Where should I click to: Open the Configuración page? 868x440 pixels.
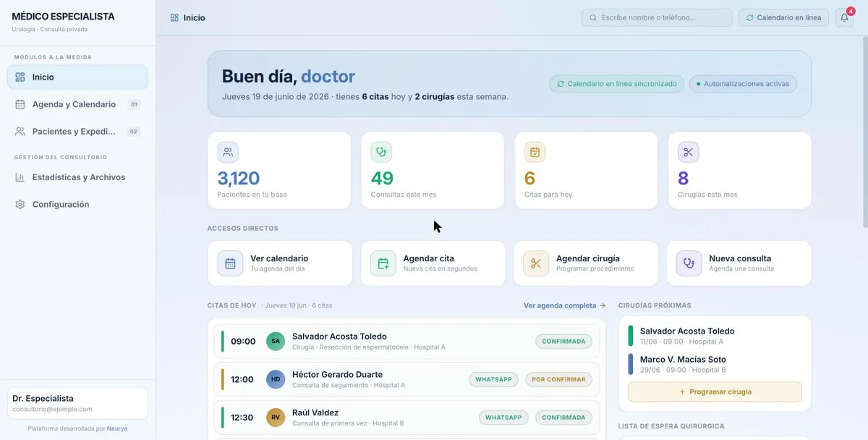pos(77,205)
